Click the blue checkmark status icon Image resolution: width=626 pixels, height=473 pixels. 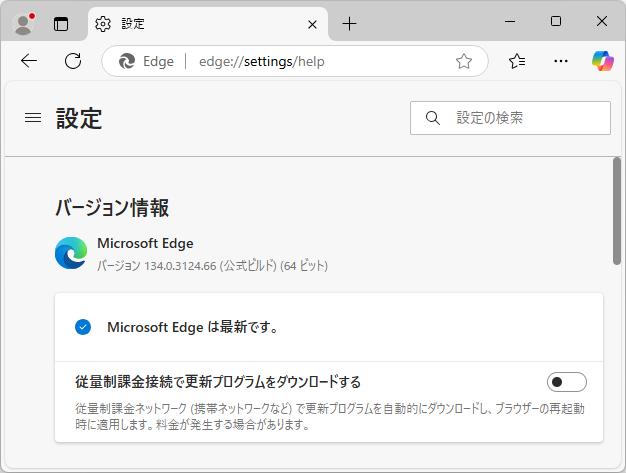tap(83, 327)
